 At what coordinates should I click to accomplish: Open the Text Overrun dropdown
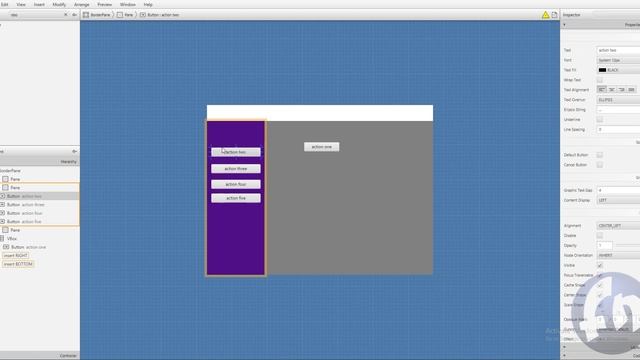pyautogui.click(x=618, y=100)
